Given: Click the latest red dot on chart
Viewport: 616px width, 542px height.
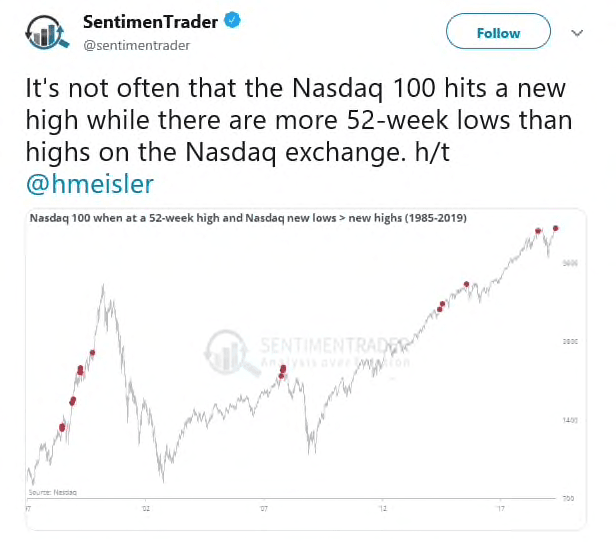Looking at the screenshot, I should (x=555, y=228).
